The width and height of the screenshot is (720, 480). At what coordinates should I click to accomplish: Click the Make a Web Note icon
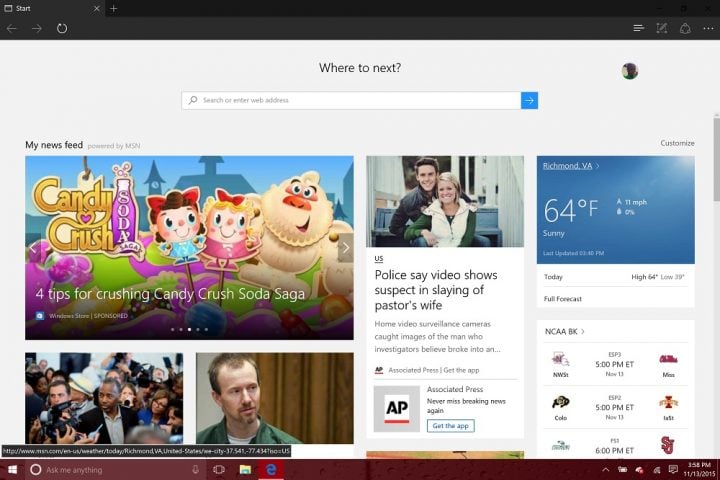[x=662, y=28]
